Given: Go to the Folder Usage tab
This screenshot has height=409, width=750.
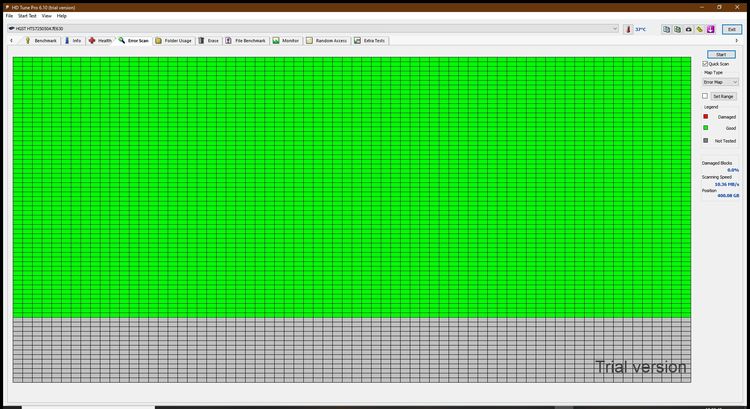Looking at the screenshot, I should 174,41.
